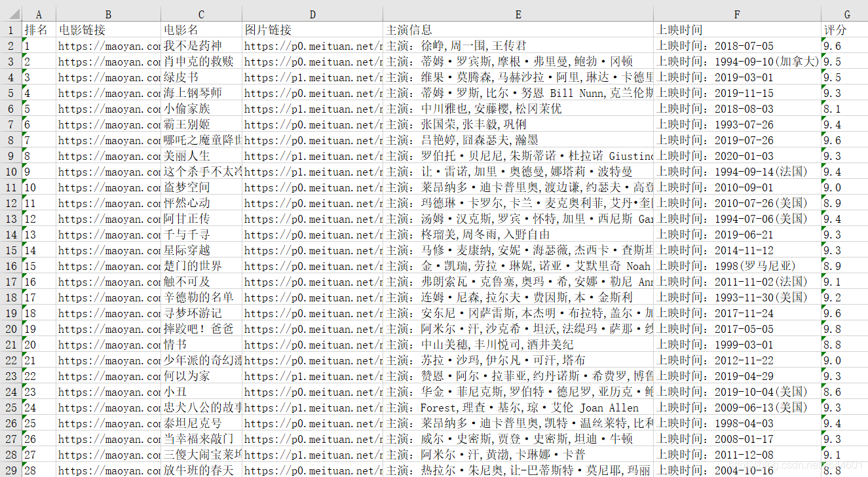The image size is (868, 477).
Task: Select cast cell 主演：吕艳婷,囧森瑟夫,瀚墨
Action: coord(518,140)
